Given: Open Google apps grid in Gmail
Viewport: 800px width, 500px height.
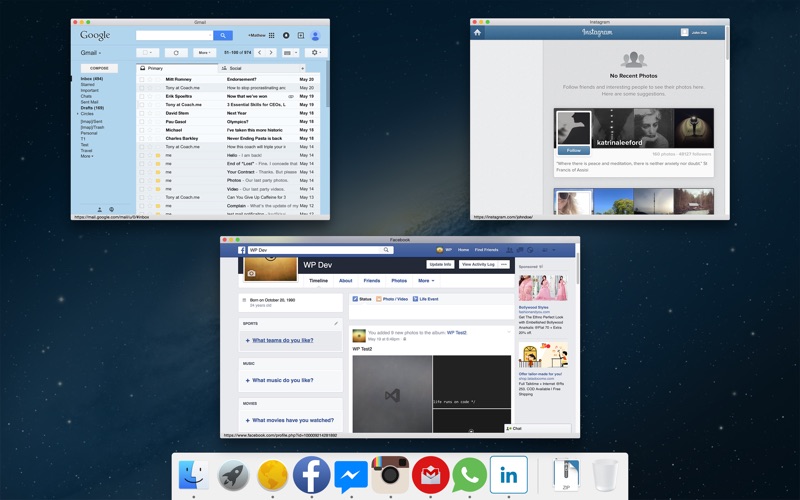Looking at the screenshot, I should pyautogui.click(x=271, y=35).
